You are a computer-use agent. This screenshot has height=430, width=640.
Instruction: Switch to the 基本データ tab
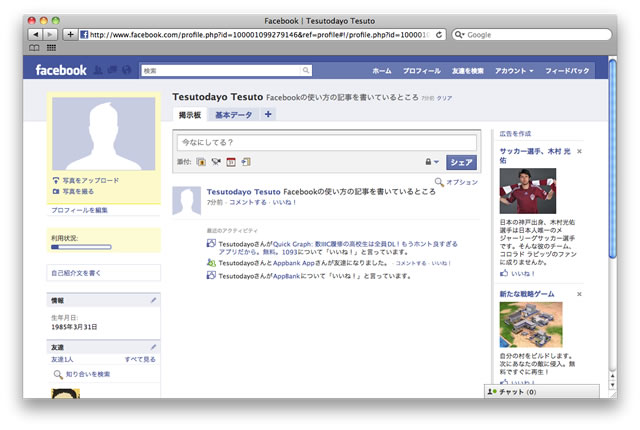coord(233,115)
